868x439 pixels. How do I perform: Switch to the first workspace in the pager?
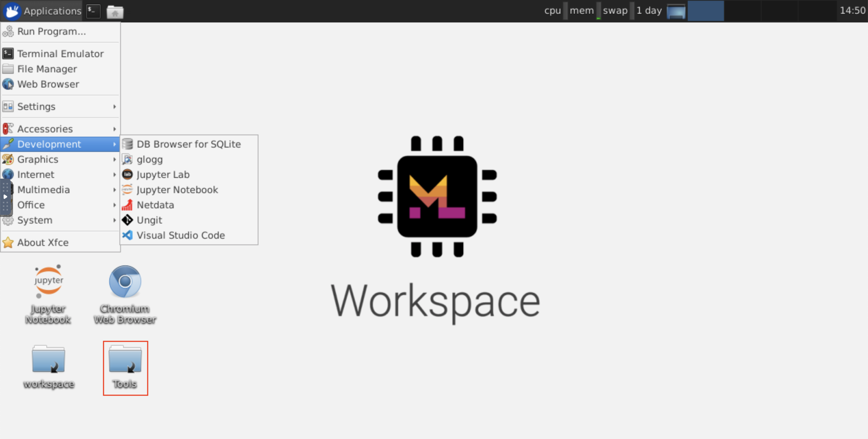(705, 11)
